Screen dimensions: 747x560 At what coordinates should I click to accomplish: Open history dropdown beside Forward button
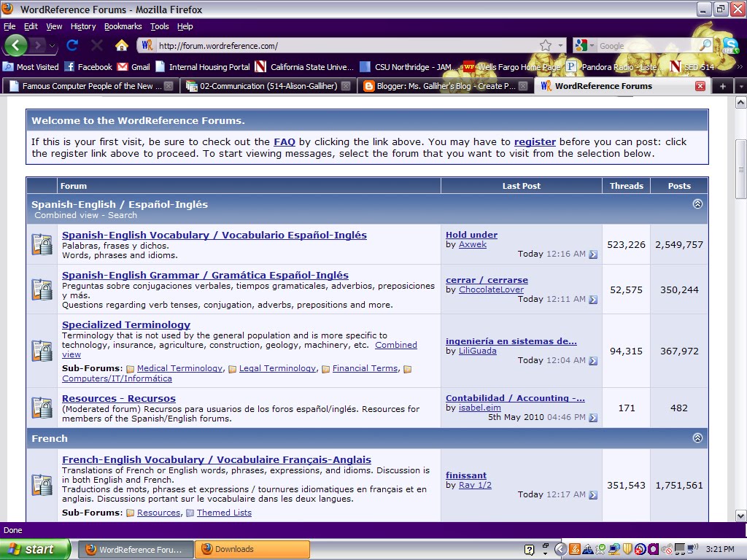pos(52,46)
